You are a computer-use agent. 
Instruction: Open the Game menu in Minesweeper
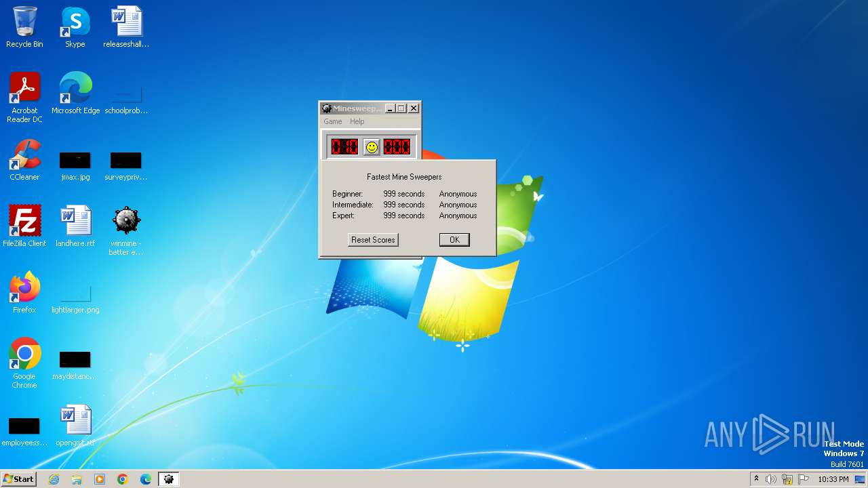(x=333, y=121)
